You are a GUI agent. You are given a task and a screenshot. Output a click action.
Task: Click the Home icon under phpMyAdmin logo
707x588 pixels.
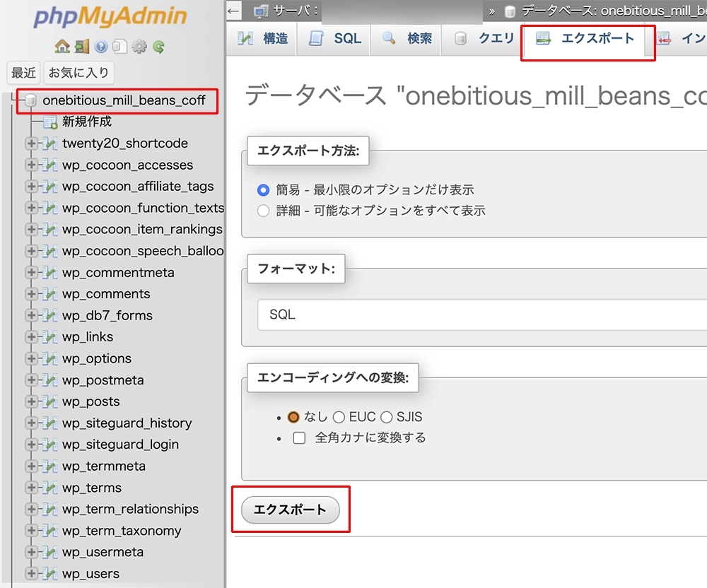(62, 47)
